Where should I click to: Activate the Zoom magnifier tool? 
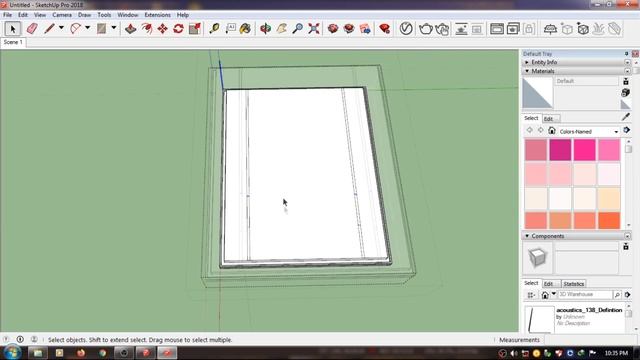(298, 29)
